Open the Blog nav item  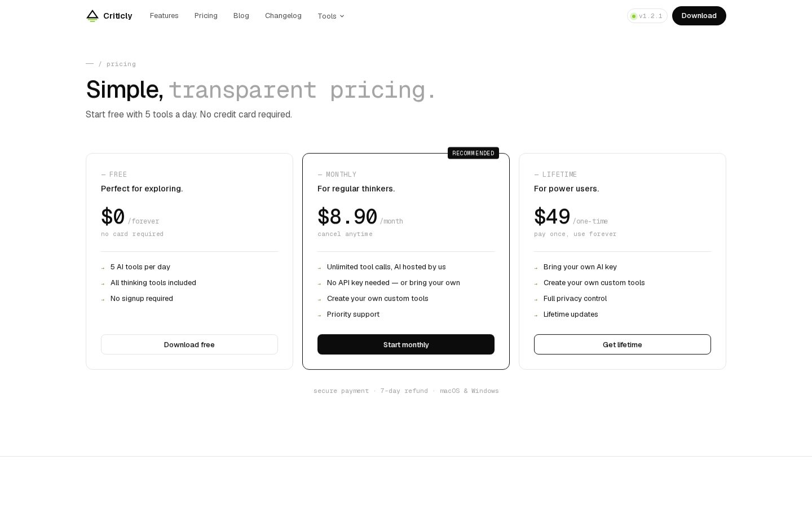pyautogui.click(x=241, y=16)
